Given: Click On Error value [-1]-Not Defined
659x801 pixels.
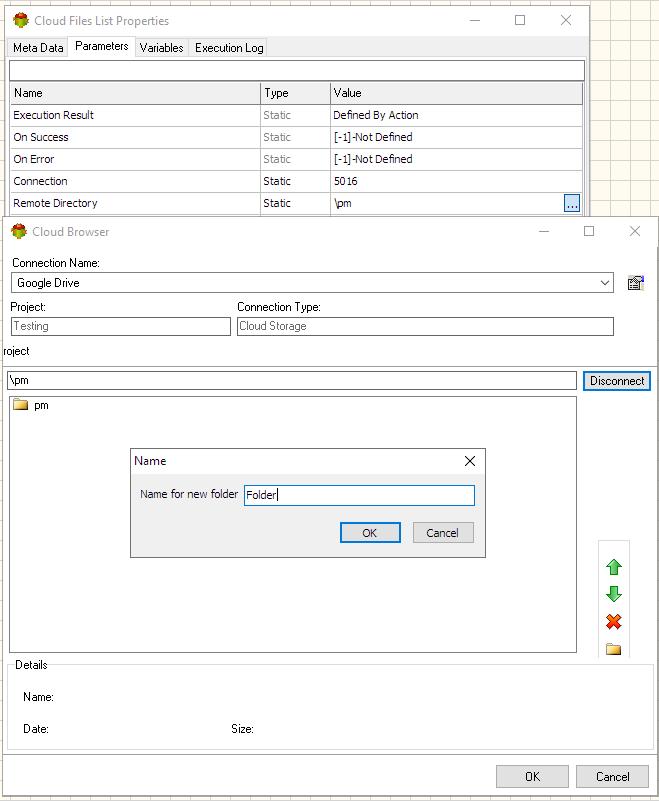Looking at the screenshot, I should [373, 159].
